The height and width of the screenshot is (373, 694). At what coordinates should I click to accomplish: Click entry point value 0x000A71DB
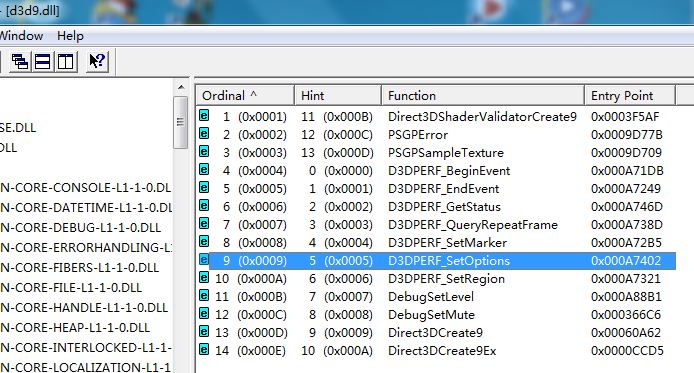(x=627, y=171)
